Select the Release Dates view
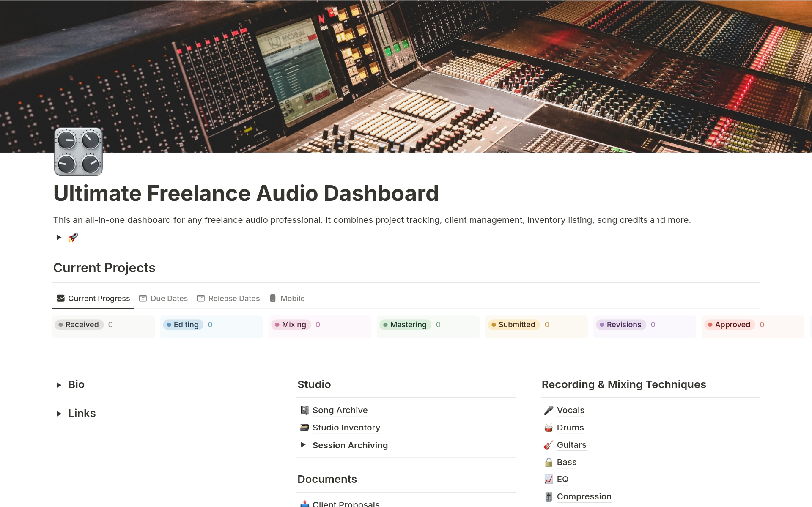Screen dimensions: 812x507 point(234,298)
